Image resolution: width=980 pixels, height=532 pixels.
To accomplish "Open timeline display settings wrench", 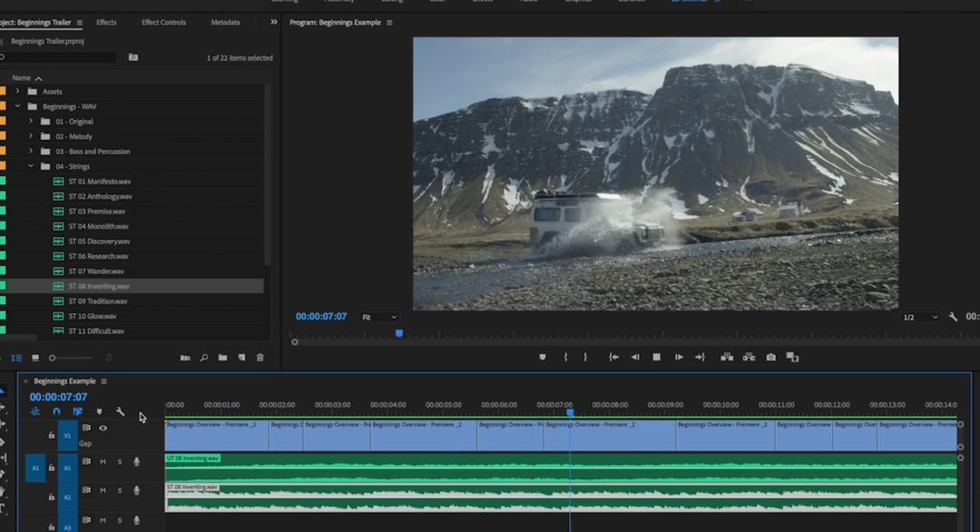I will [120, 411].
